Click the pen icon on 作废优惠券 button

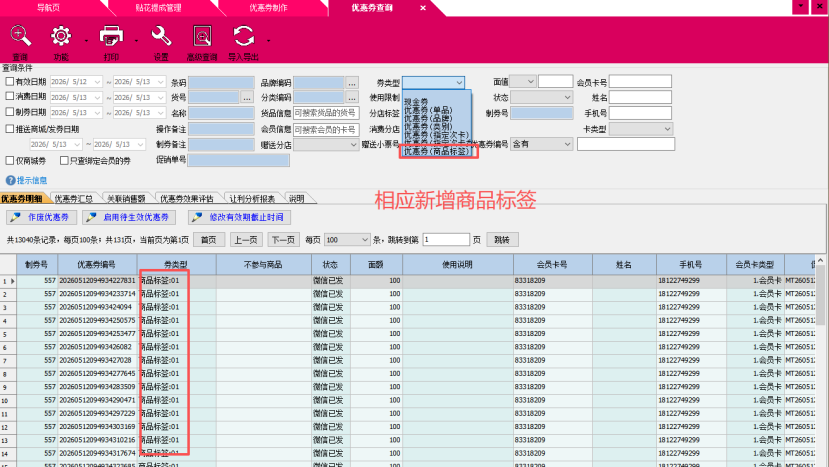16,217
